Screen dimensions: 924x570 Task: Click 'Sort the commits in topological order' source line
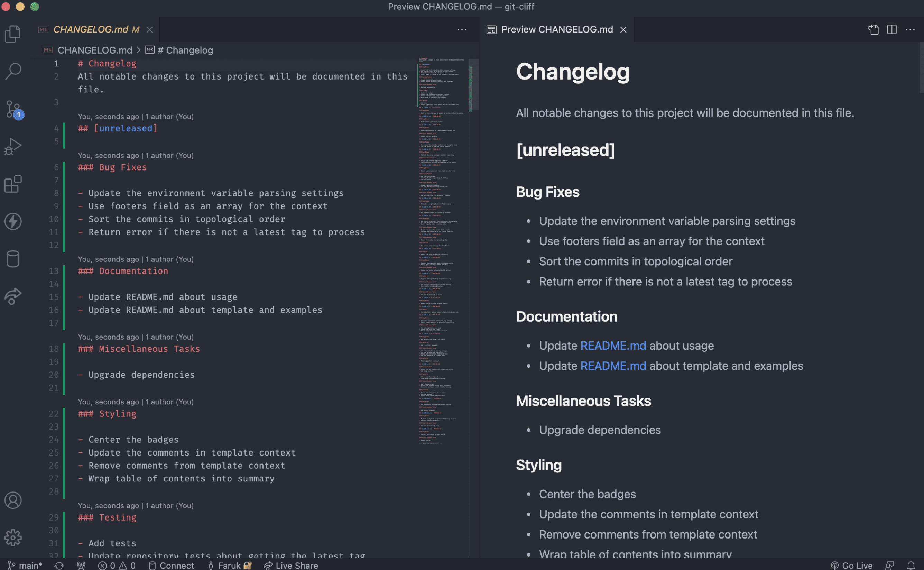point(182,219)
